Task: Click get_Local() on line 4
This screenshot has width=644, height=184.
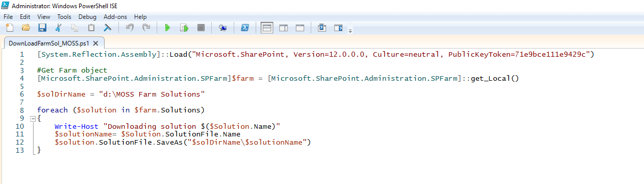Action: [494, 79]
